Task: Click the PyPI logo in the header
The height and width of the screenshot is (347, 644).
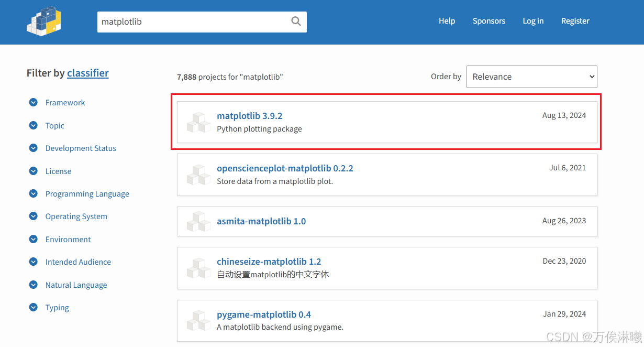Action: tap(45, 21)
